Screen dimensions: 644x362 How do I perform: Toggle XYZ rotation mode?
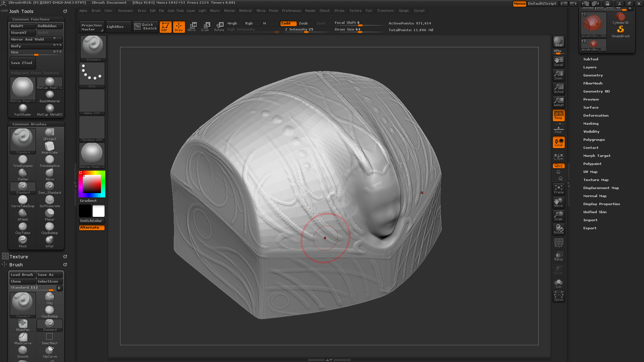tap(558, 166)
